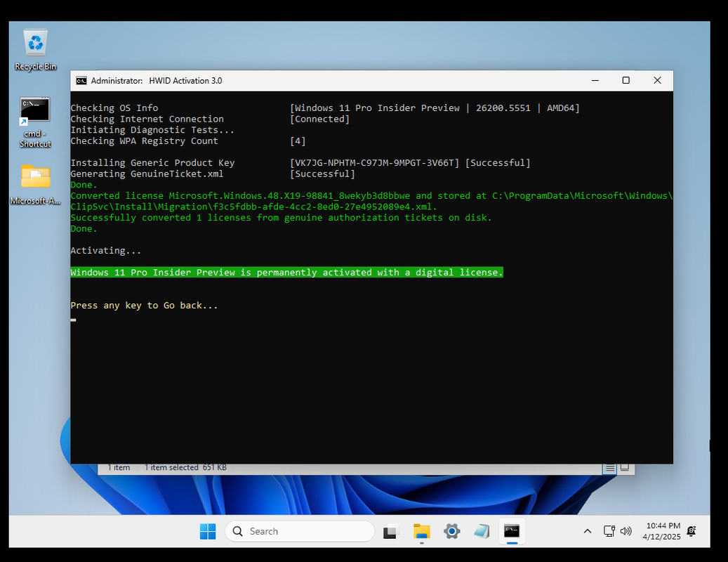Maximize the HWID Activation window
This screenshot has width=728, height=562.
tap(626, 80)
